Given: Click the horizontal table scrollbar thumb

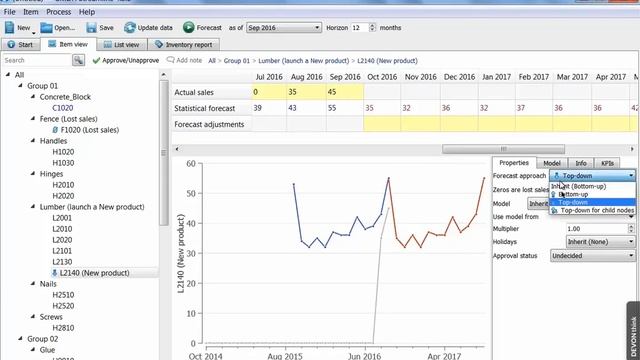Looking at the screenshot, I should click(503, 149).
